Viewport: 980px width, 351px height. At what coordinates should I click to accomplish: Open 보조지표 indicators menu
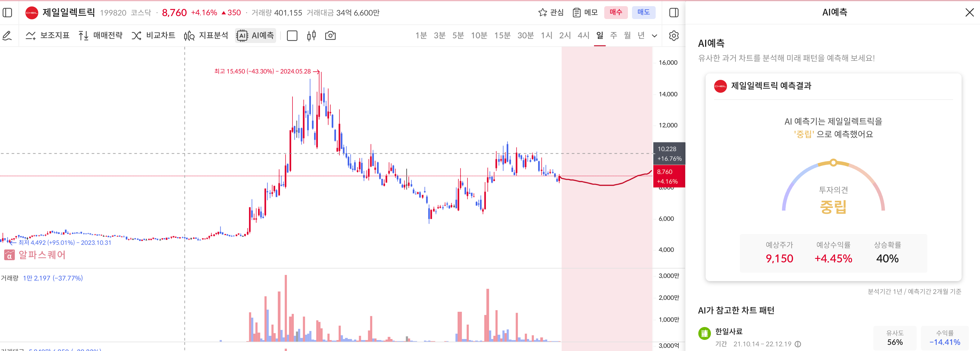pyautogui.click(x=48, y=35)
